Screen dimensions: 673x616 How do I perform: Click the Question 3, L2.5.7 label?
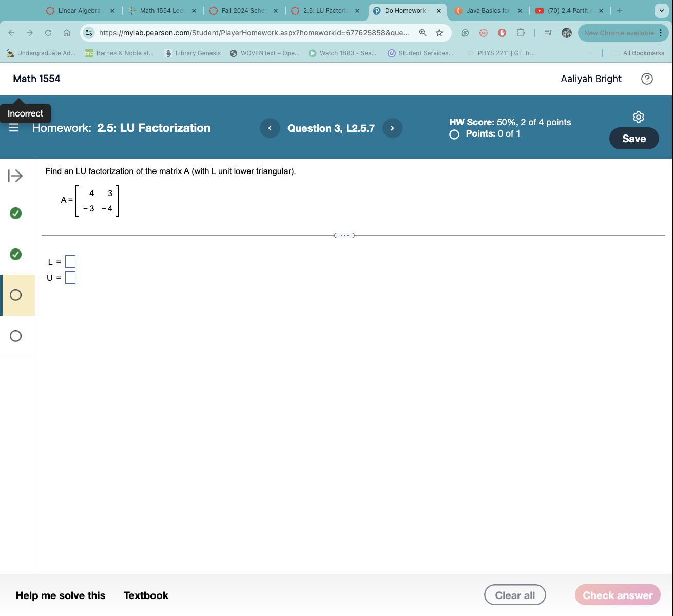pos(331,128)
